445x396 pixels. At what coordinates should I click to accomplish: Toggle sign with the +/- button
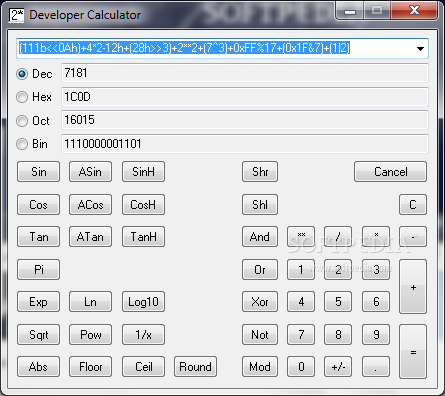click(338, 367)
